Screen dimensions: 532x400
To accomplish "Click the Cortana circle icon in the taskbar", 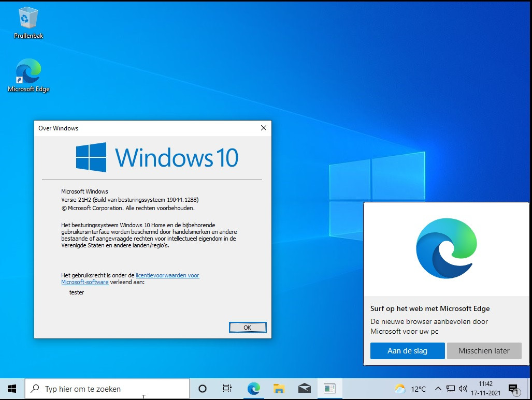I will pyautogui.click(x=203, y=389).
